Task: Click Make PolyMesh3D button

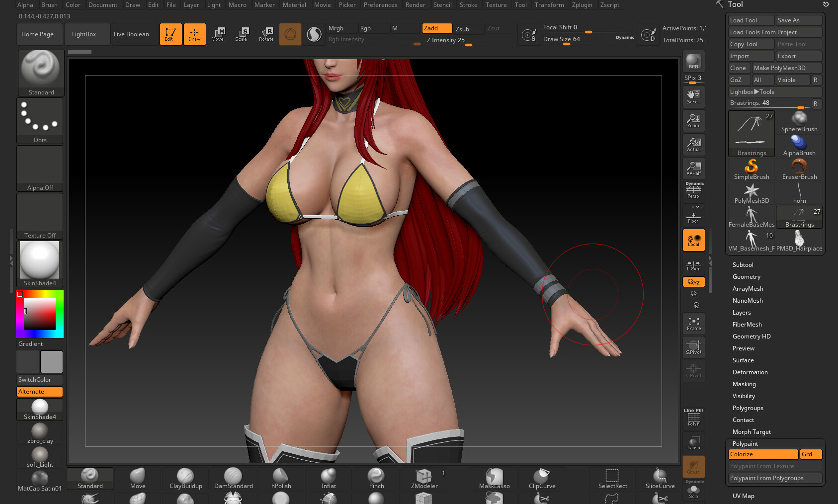Action: 787,68
